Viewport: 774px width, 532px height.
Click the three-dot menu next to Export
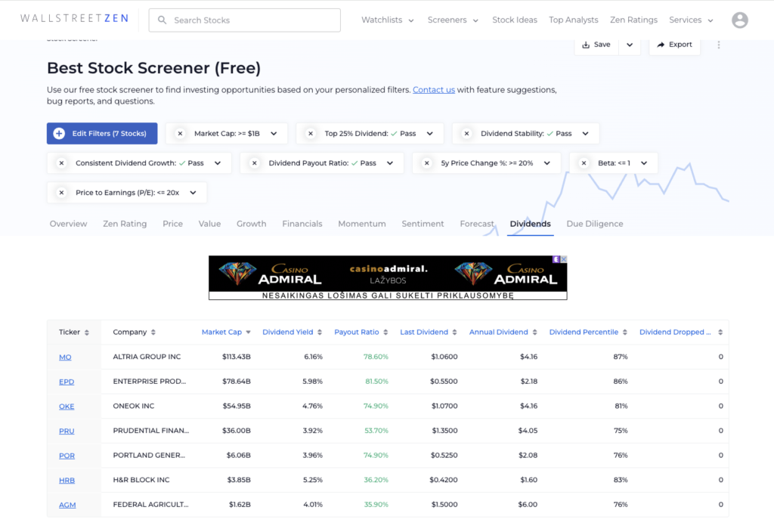click(x=718, y=45)
